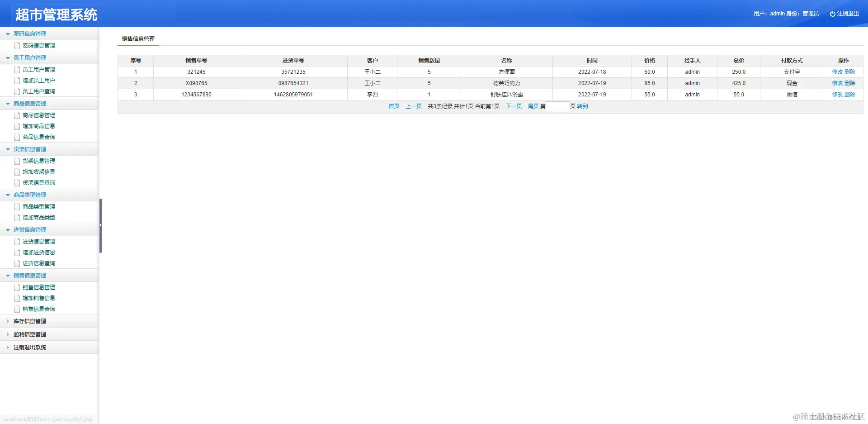Open the underlined 销售信息管理 tree item
Screen dimensions: 868x424
click(39, 287)
